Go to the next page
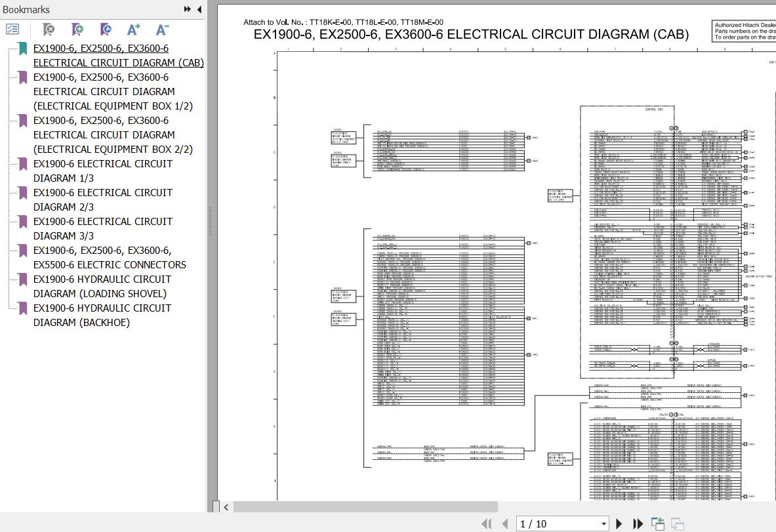 [x=619, y=523]
